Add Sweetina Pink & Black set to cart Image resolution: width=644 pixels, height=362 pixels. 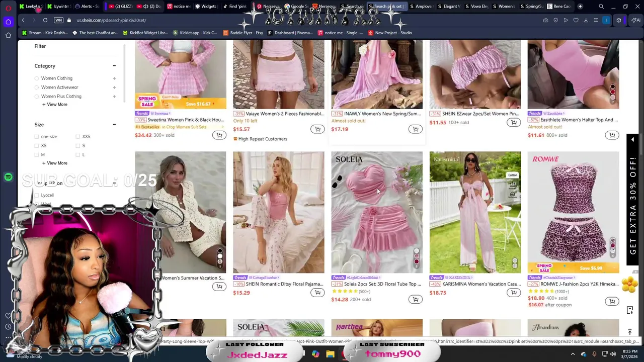pyautogui.click(x=219, y=135)
